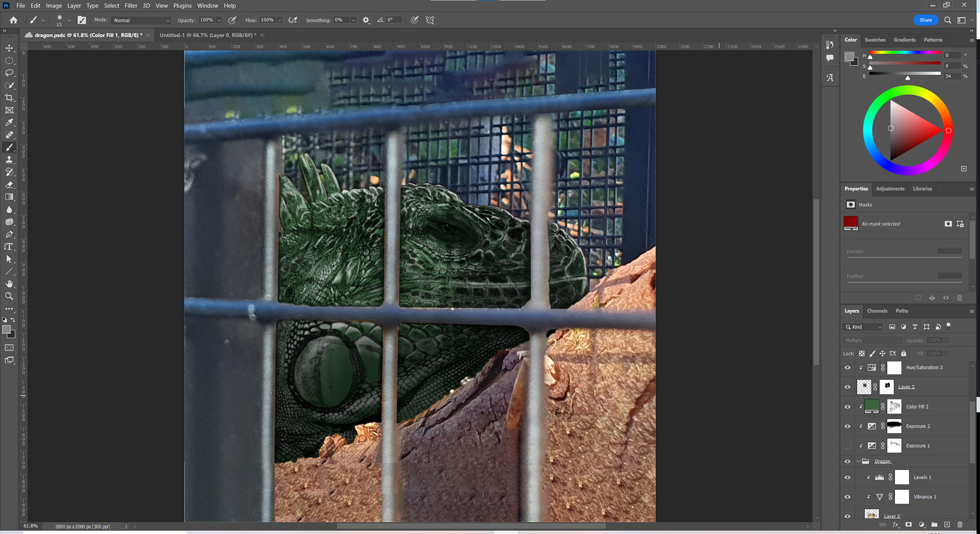Select the Crop tool
Screen dimensions: 980x534
coord(9,98)
